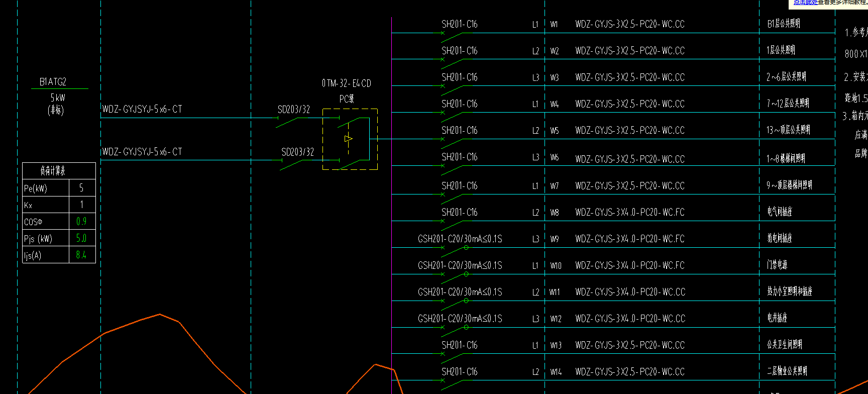
Task: Click the W3 circuit number
Action: 555,77
